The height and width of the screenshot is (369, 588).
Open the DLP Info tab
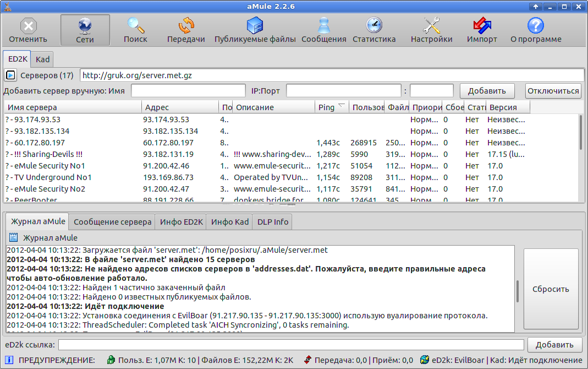273,222
